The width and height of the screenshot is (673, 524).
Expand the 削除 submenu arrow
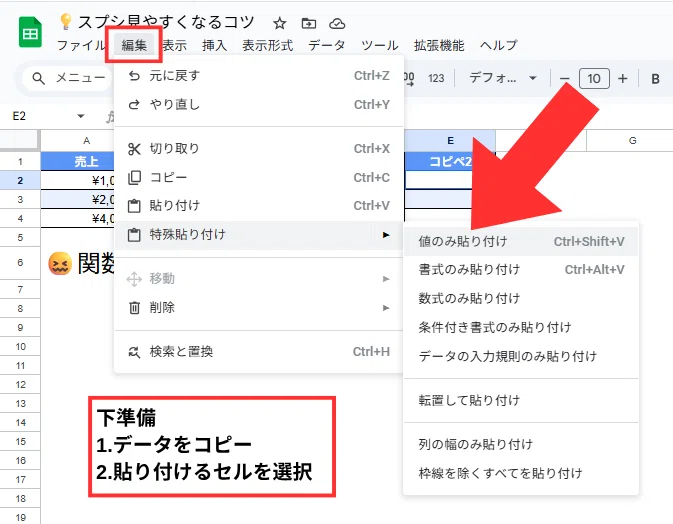(x=386, y=308)
